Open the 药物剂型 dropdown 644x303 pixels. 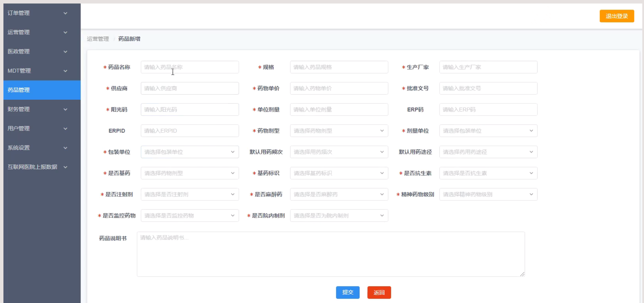point(339,131)
